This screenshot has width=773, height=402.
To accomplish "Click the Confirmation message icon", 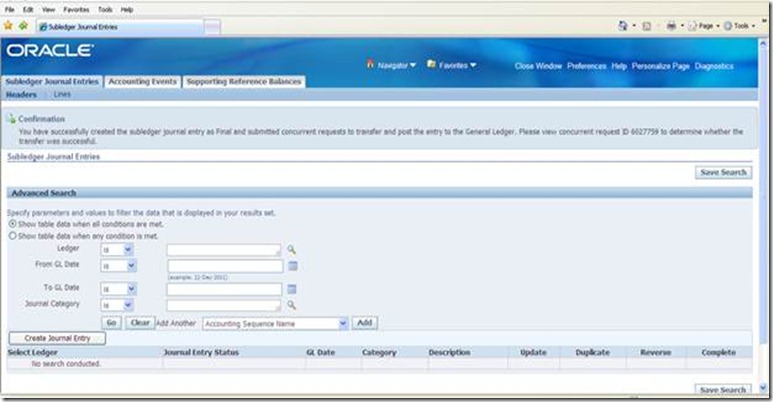I will [11, 119].
